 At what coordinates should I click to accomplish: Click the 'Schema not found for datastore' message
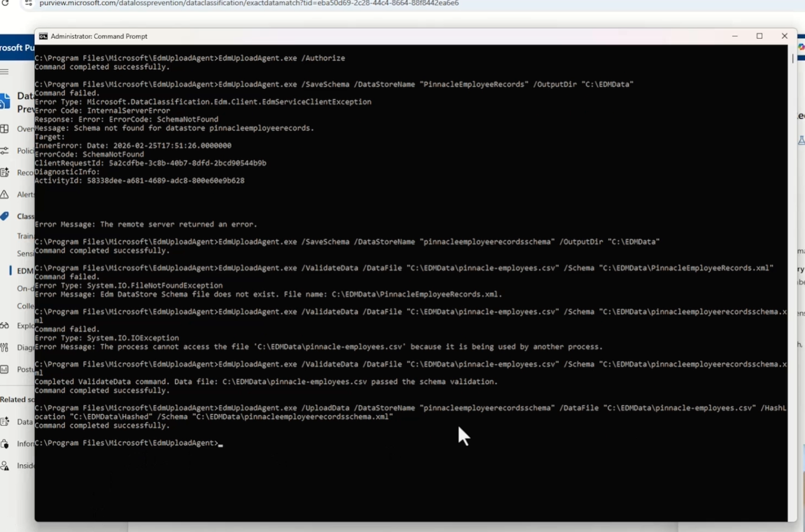click(x=174, y=128)
